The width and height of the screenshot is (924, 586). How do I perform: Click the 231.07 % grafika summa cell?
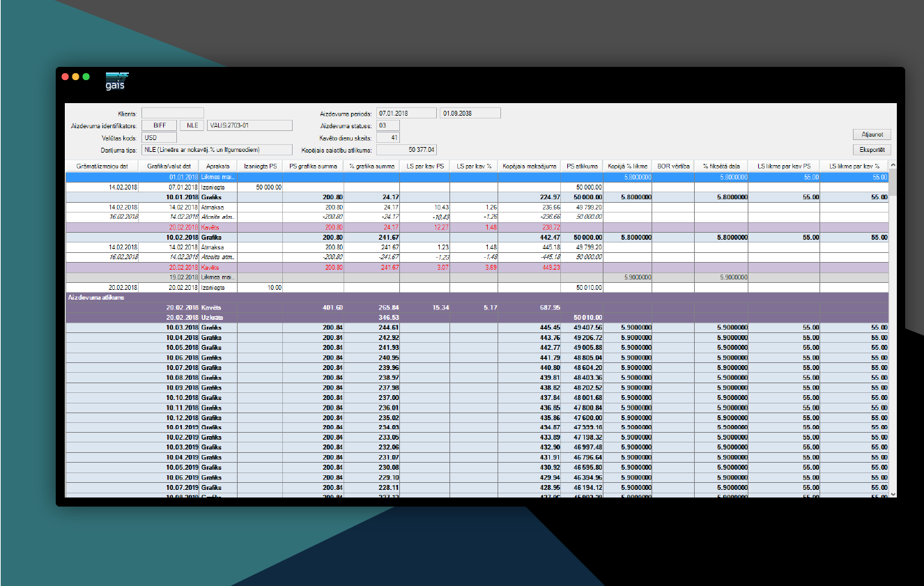point(371,457)
